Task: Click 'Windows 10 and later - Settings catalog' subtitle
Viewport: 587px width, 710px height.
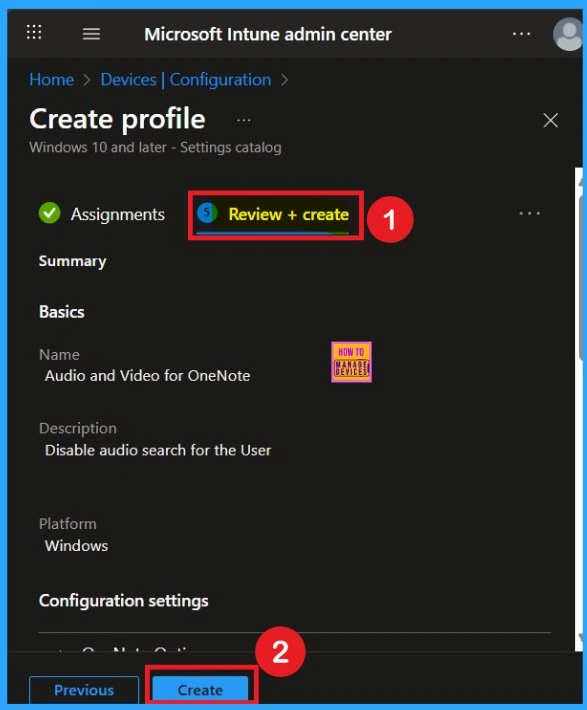Action: click(155, 148)
